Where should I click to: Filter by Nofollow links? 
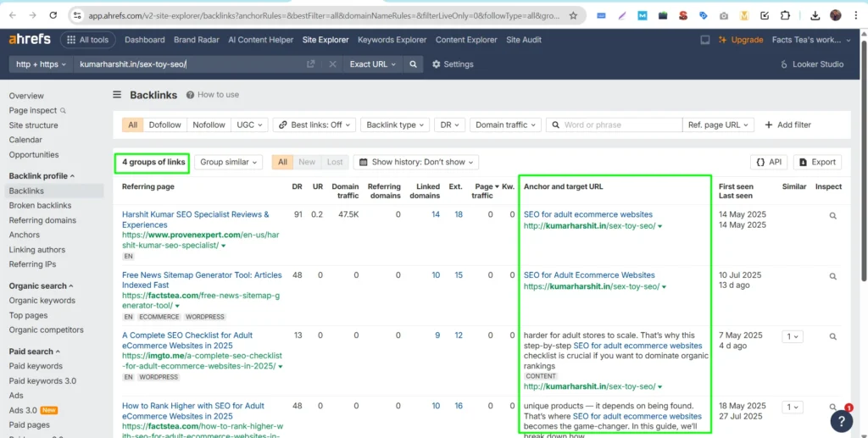point(209,125)
